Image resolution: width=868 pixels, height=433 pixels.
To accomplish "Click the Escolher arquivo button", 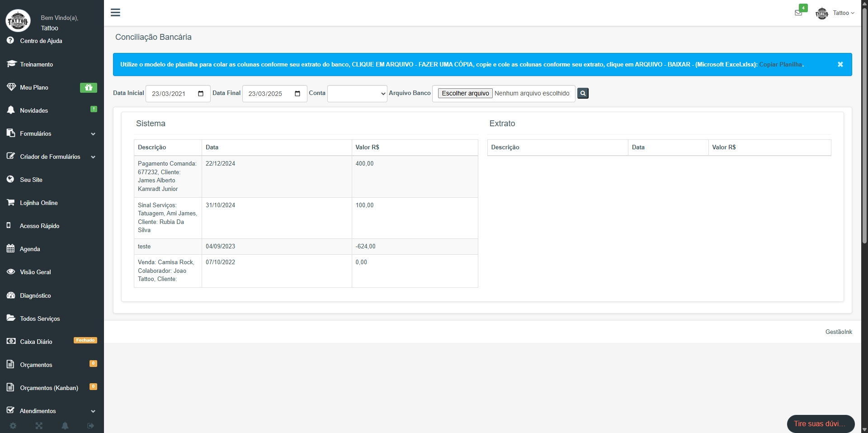I will (x=465, y=93).
